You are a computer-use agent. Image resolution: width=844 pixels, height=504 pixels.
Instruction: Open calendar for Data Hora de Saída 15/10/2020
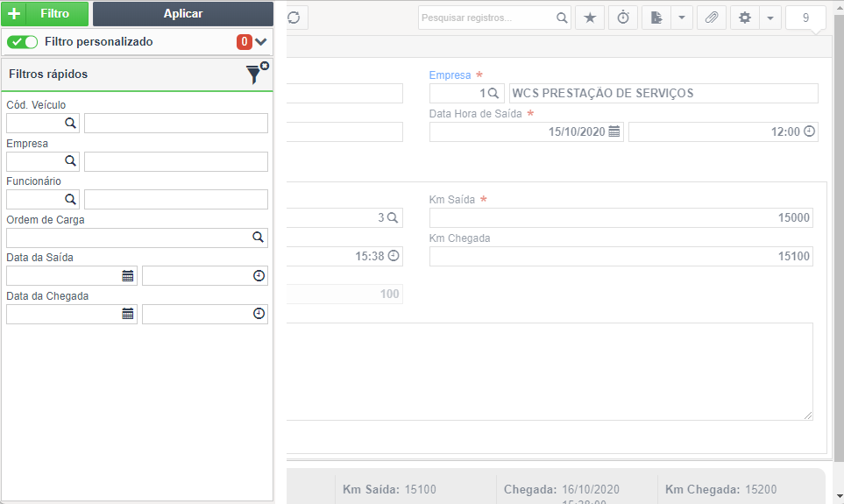pos(614,131)
